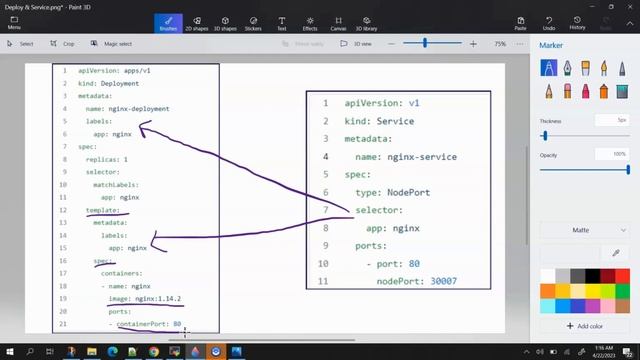Open the Effects tab
Image resolution: width=640 pixels, height=360 pixels.
click(310, 23)
